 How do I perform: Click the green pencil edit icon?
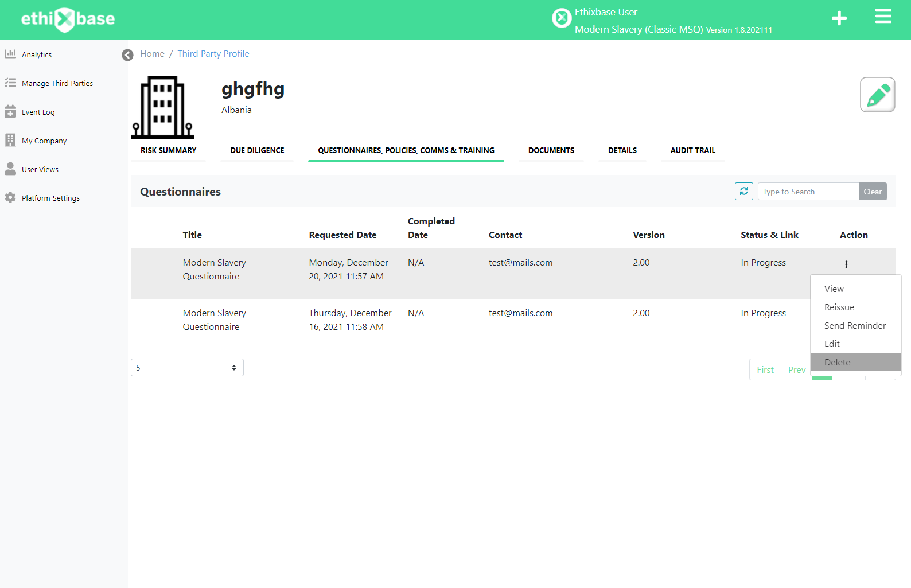point(877,95)
